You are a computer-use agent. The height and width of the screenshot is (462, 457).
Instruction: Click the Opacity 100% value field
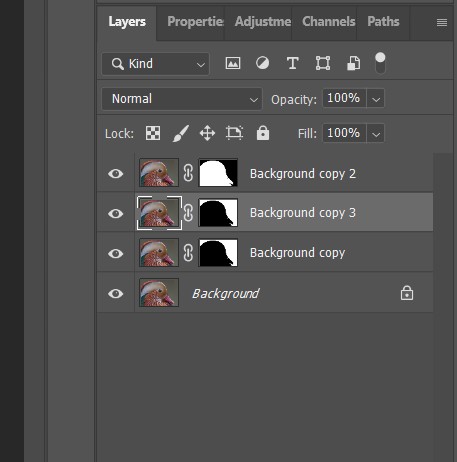tap(344, 98)
